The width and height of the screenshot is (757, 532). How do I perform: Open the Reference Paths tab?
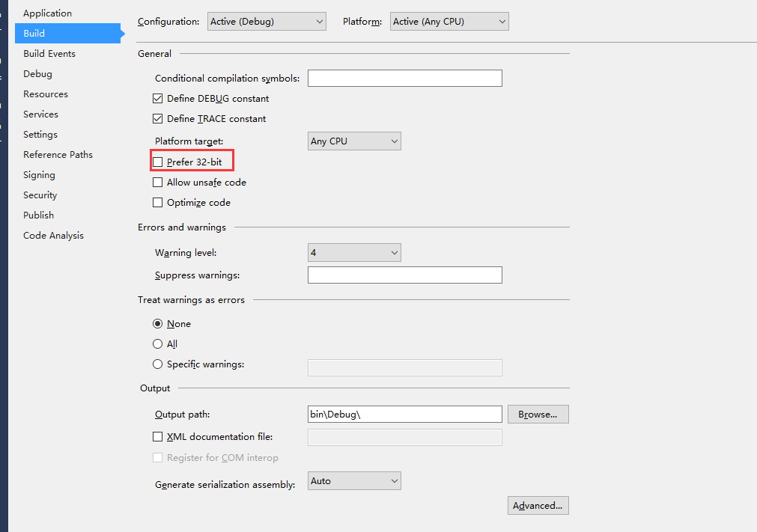tap(58, 155)
